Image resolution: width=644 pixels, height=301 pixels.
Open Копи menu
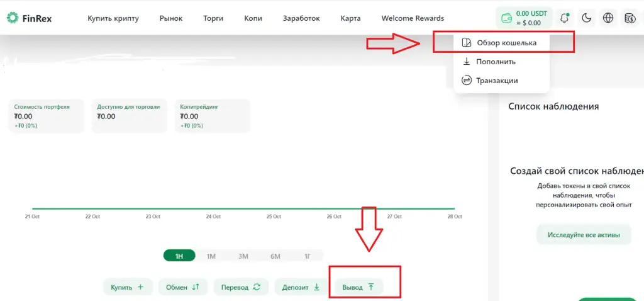pyautogui.click(x=253, y=18)
